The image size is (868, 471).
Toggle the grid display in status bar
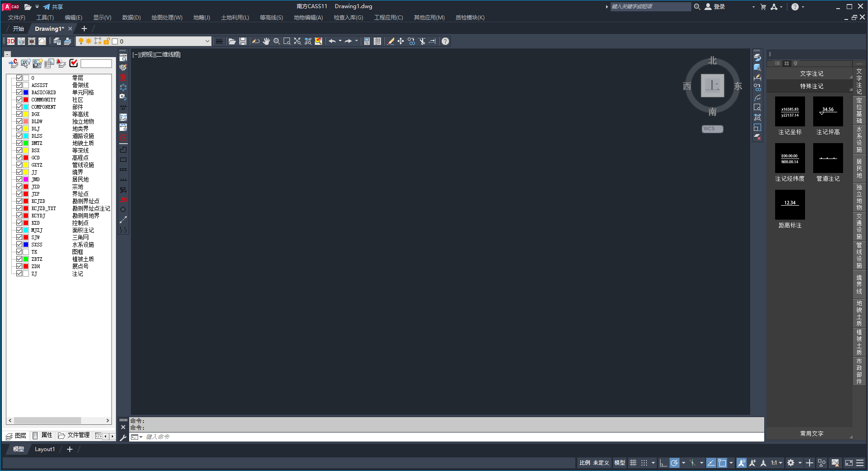(x=633, y=463)
